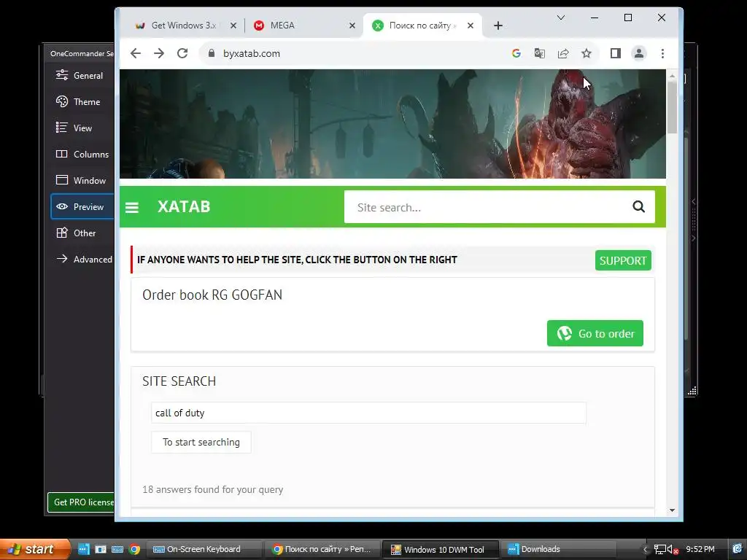The height and width of the screenshot is (560, 747).
Task: Open On-Screen Keyboard taskbar item
Action: click(x=203, y=550)
